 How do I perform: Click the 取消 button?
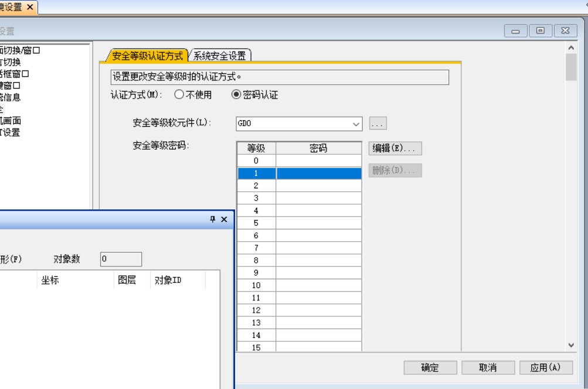[x=488, y=368]
